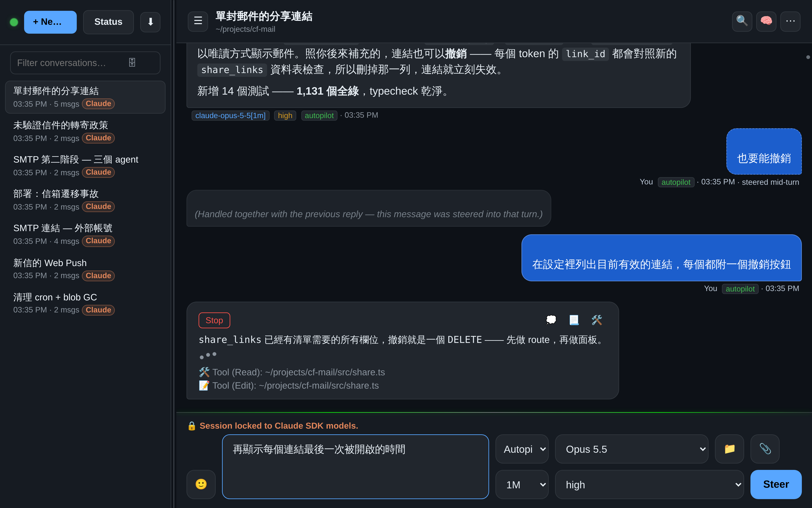Open the brain memory icon
This screenshot has width=812, height=508.
tap(766, 21)
